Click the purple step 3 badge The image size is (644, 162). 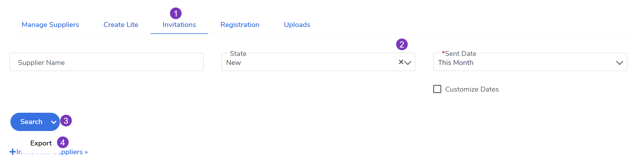pos(66,121)
